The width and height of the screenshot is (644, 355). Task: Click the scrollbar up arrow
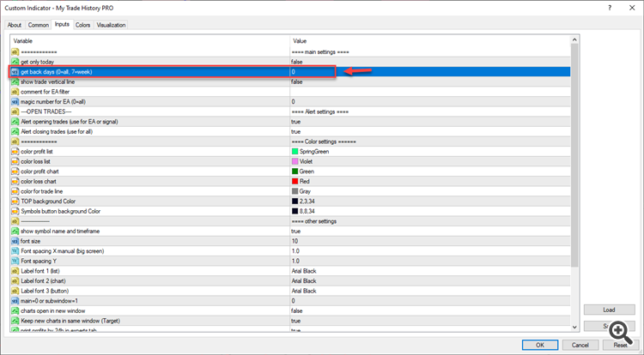click(574, 39)
